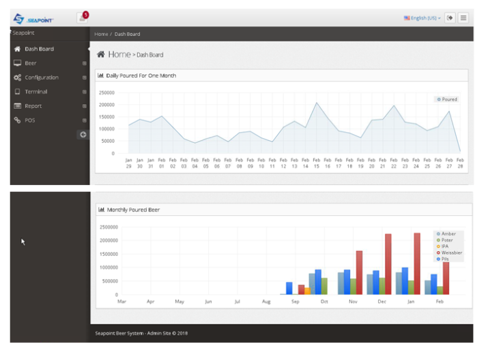
Task: Click the link icon beside POS
Action: (17, 120)
